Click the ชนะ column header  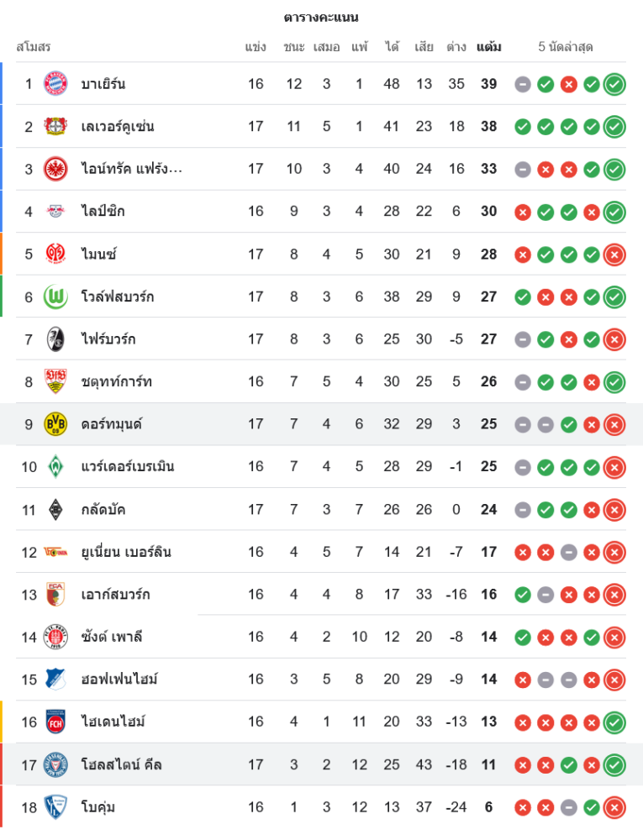pos(293,47)
